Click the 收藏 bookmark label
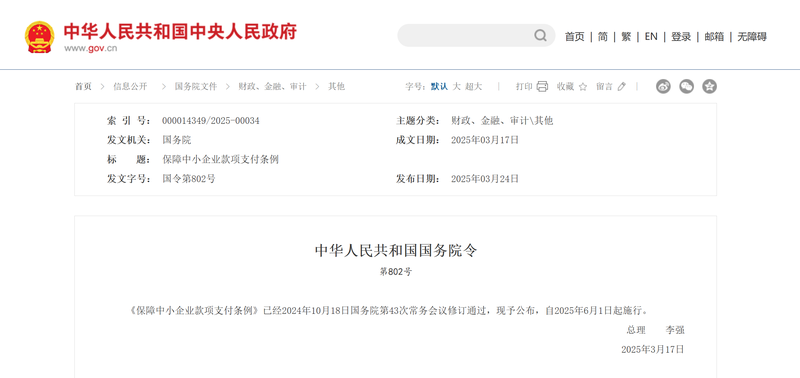This screenshot has height=378, width=800. pos(565,87)
